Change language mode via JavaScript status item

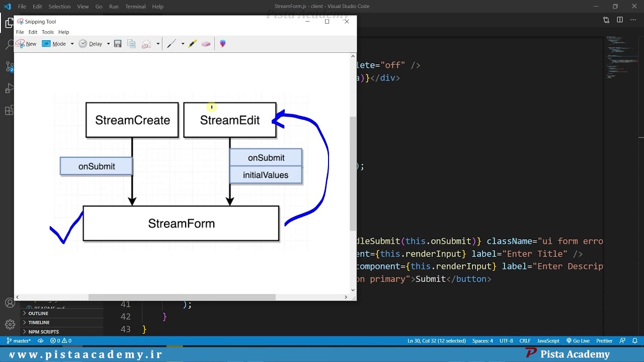point(548,341)
